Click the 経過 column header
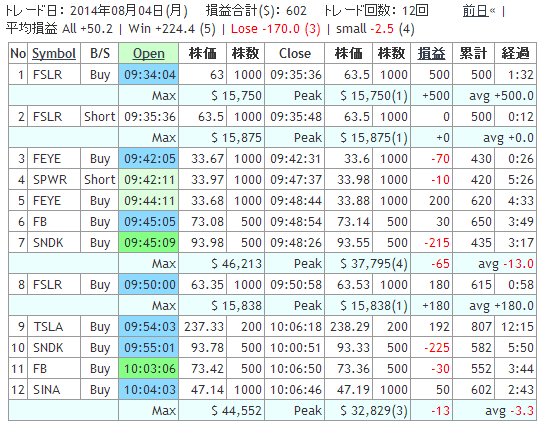The width and height of the screenshot is (541, 425). point(515,53)
